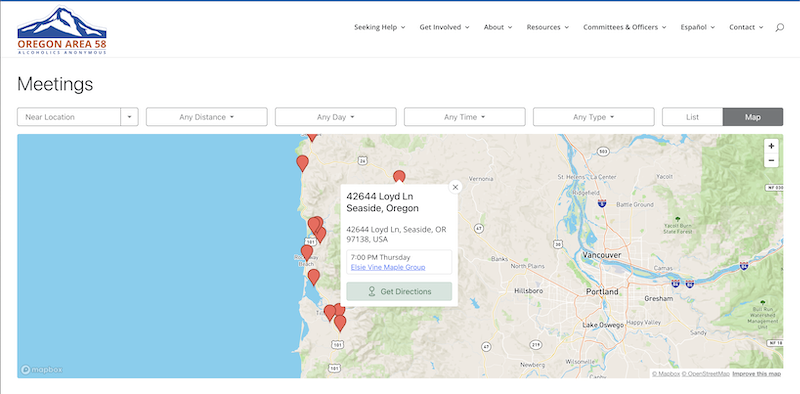
Task: Click the Newberg map label
Action: 533,365
